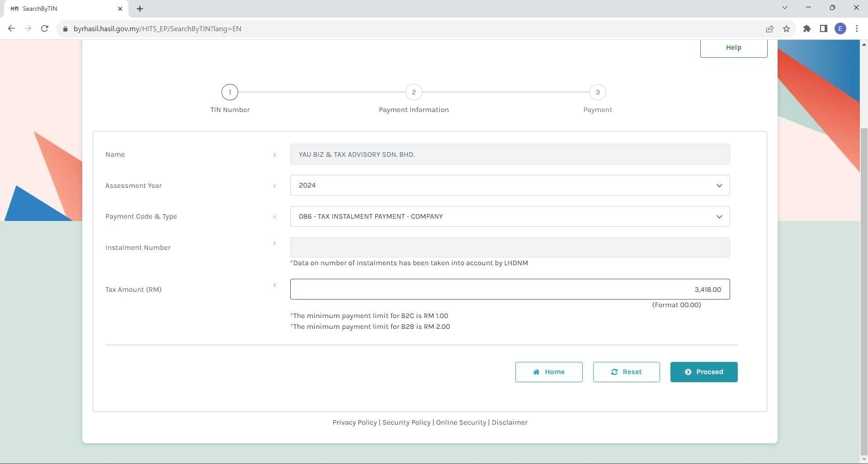Screen dimensions: 868x464
Task: View site security lock information
Action: 65,28
